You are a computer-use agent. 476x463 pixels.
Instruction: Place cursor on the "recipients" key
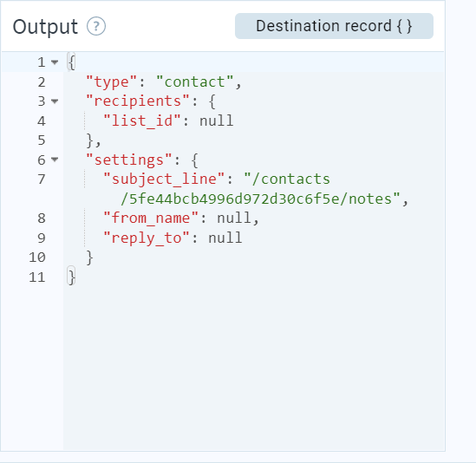(138, 101)
